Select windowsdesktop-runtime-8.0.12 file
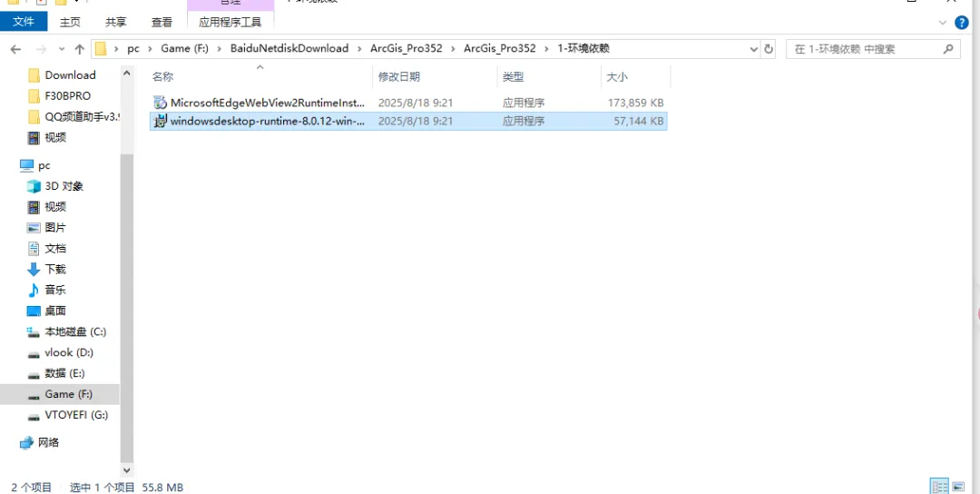 408,121
